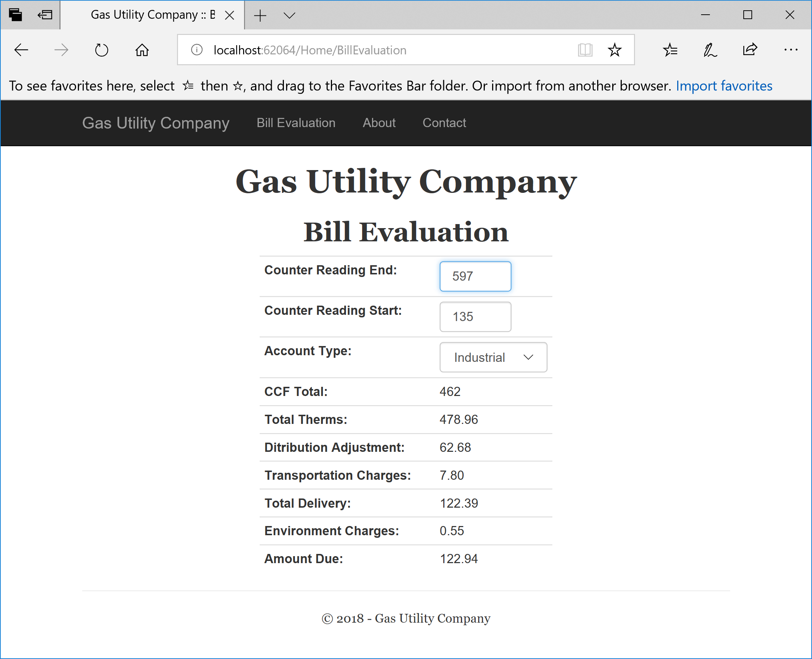
Task: Go forward with the arrow icon
Action: click(x=61, y=50)
